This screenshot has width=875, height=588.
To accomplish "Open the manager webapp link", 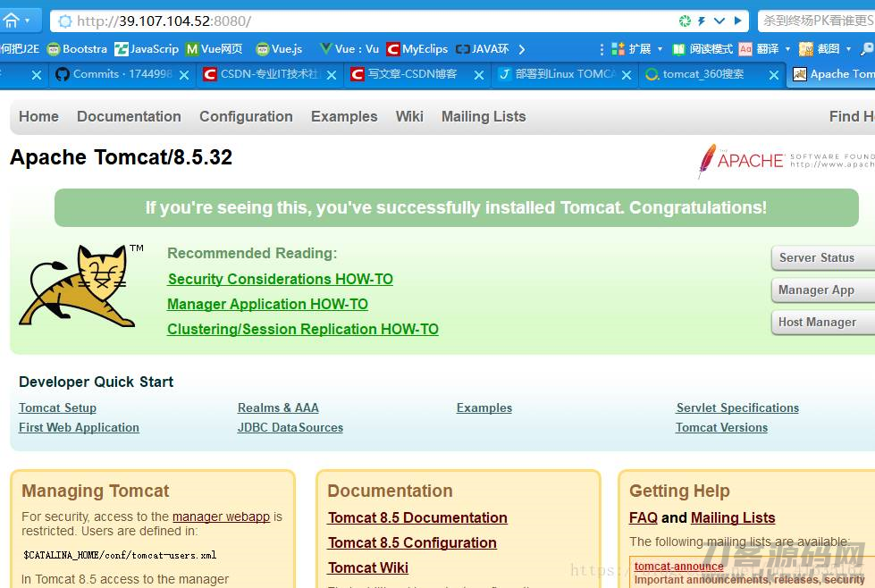I will (221, 517).
